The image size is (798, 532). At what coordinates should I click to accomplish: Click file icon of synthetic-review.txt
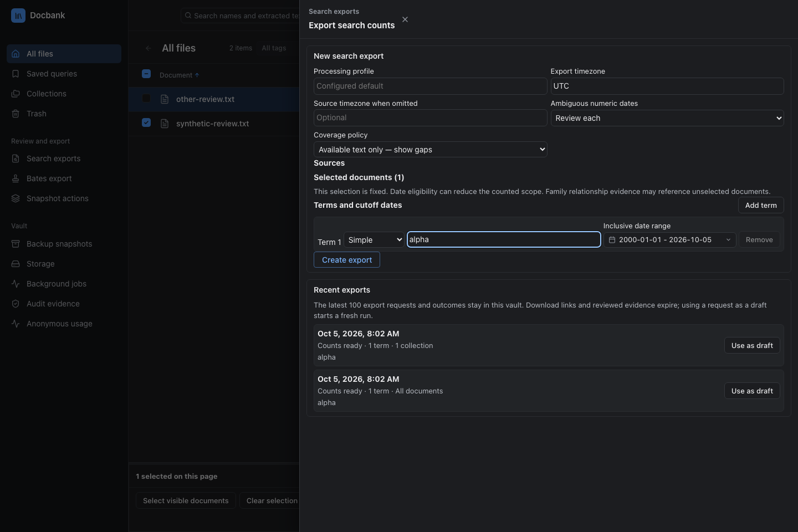click(165, 124)
